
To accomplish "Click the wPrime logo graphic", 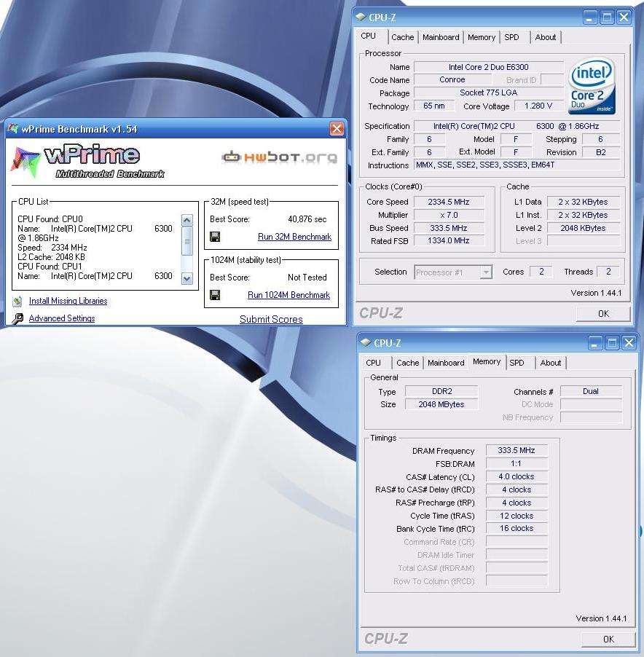I will [x=87, y=161].
